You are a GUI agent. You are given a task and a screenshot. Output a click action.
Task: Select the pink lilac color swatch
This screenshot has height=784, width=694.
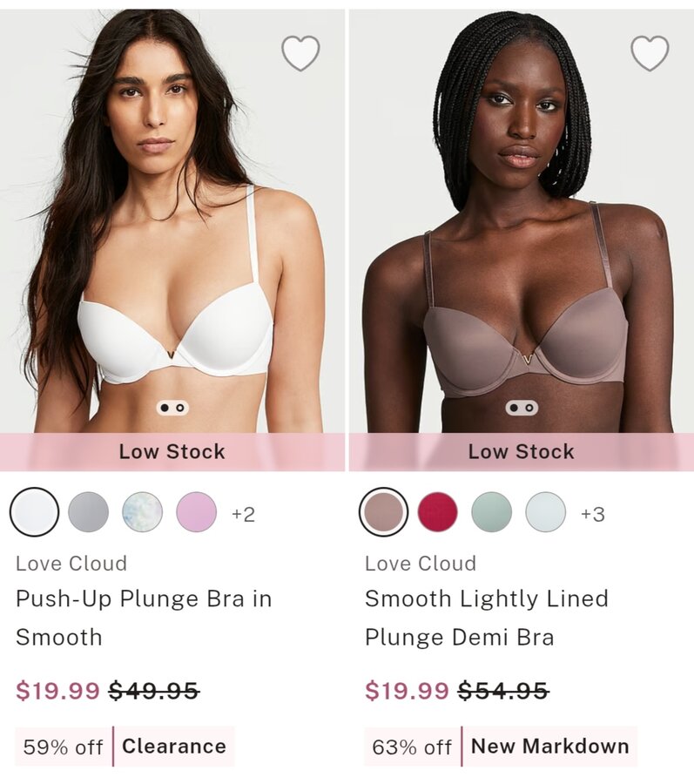tap(197, 512)
